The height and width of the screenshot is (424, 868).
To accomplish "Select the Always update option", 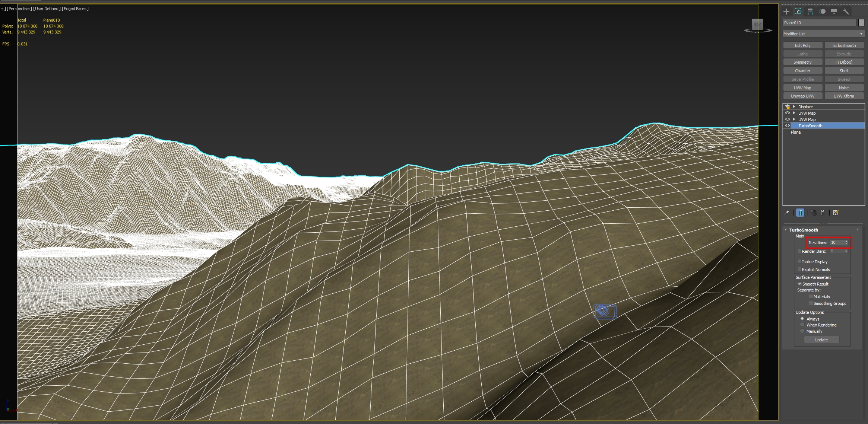I will click(802, 319).
